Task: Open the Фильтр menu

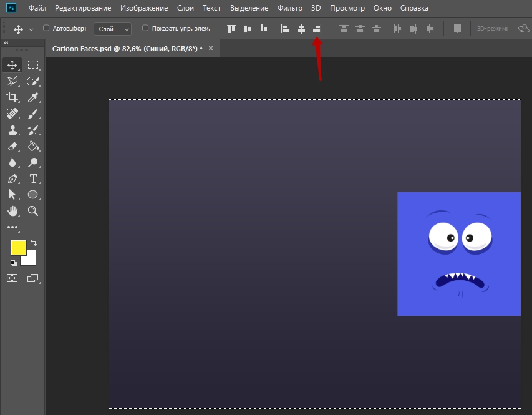Action: (289, 8)
